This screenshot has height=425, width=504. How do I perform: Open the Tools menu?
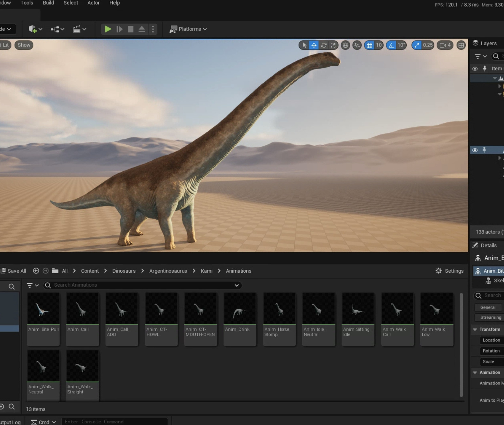pos(27,3)
